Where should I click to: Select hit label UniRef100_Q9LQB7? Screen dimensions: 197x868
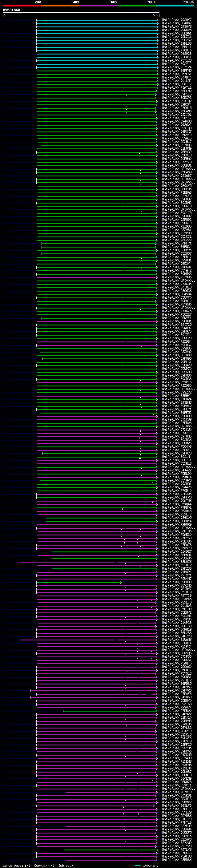176,772
